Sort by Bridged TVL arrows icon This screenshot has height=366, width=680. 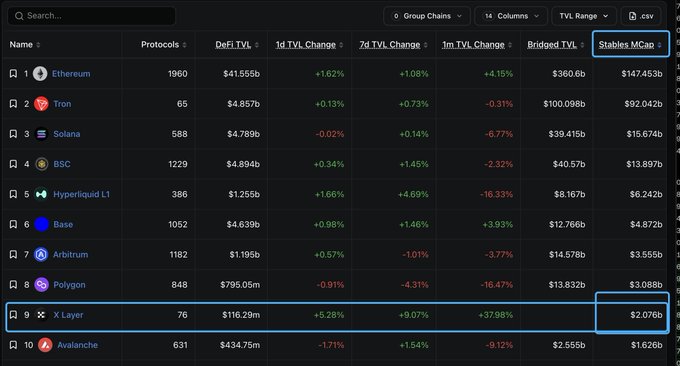click(x=582, y=45)
